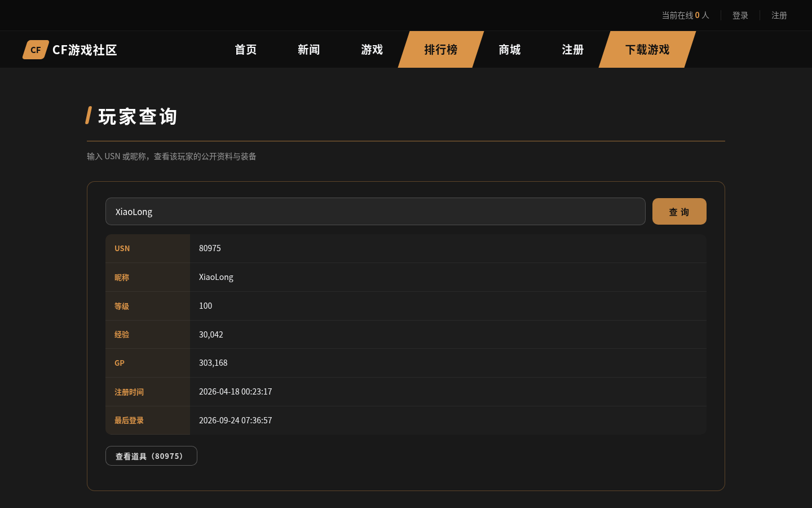Click the GP value 303,168
Image resolution: width=812 pixels, height=508 pixels.
tap(213, 363)
